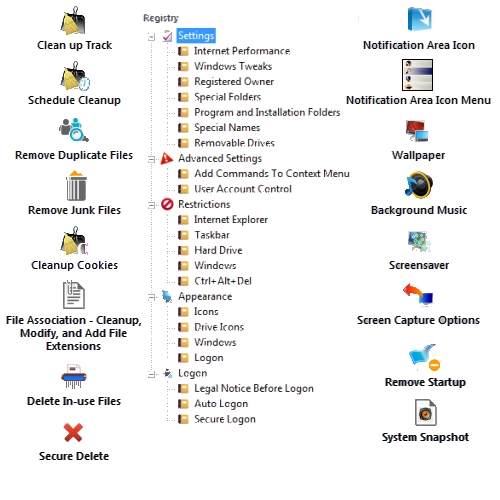Image resolution: width=500 pixels, height=500 pixels.
Task: Select the Settings tree item
Action: pos(196,35)
